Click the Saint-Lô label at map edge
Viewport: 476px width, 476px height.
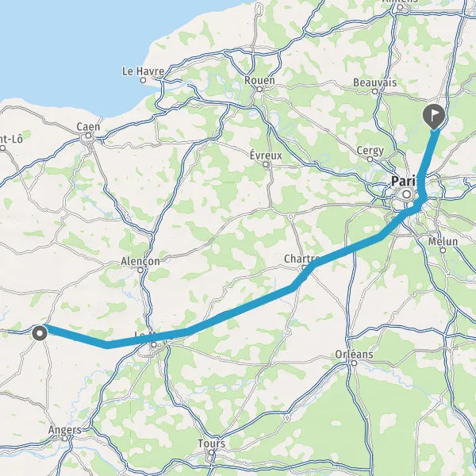coord(11,140)
